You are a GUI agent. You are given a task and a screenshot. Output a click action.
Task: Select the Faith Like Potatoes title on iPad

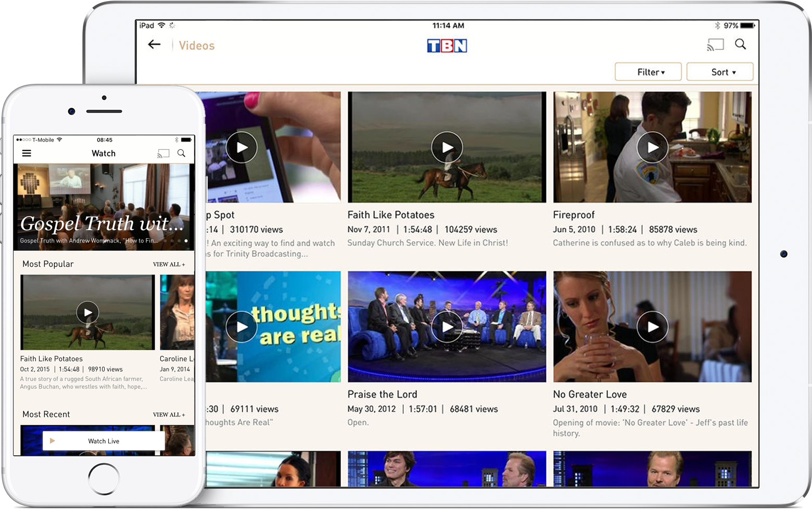click(391, 215)
